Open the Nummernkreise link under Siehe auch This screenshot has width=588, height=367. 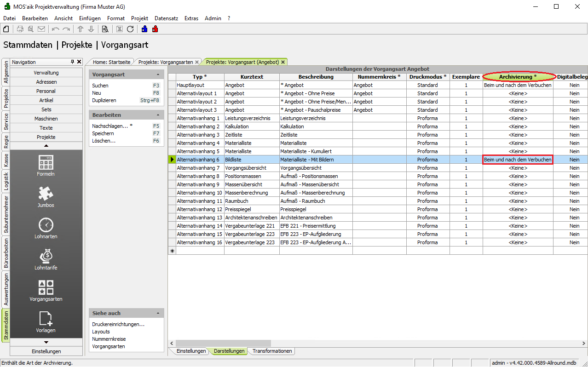(109, 339)
